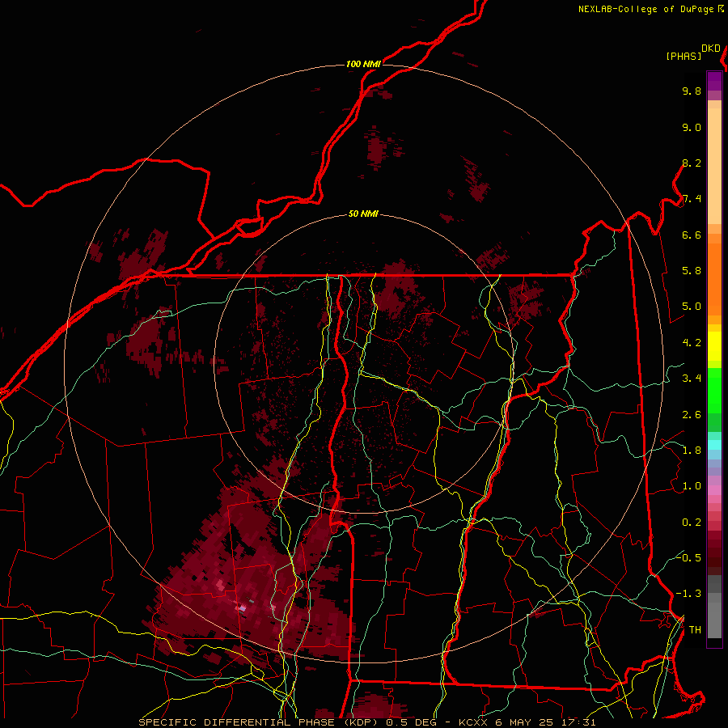Click the 'SPECIFIC DIFFERENTIAL PHASE (KDP)' caption
Image resolution: width=728 pixels, height=728 pixels.
[x=258, y=722]
